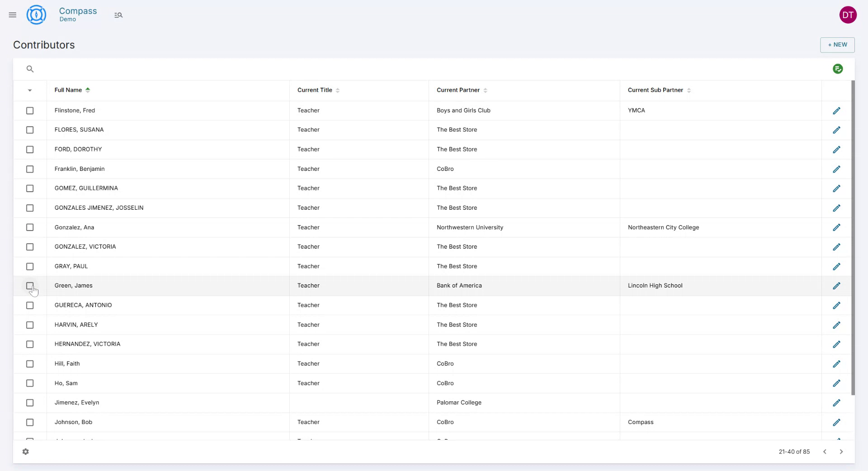Go to the next page of contributors

[x=841, y=452]
